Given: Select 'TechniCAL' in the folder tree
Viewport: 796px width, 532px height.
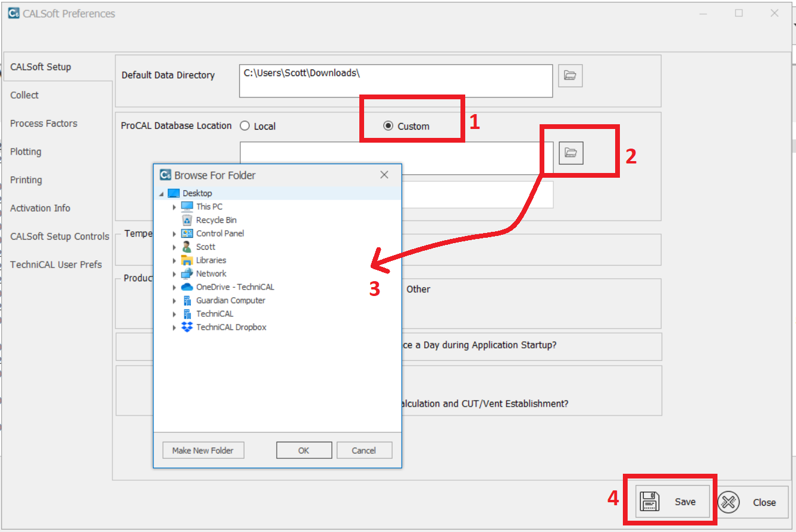Looking at the screenshot, I should click(215, 314).
